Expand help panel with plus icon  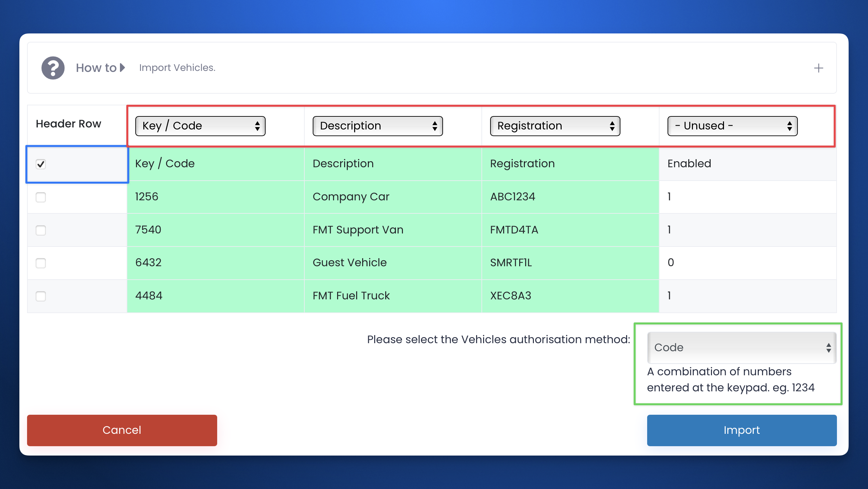[x=818, y=68]
